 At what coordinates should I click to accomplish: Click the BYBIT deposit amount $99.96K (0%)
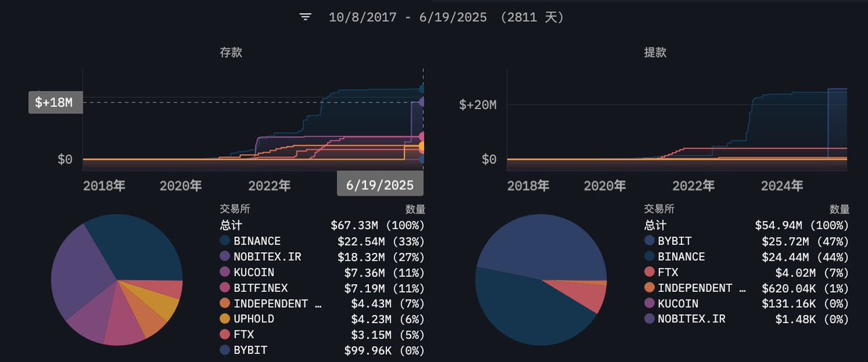point(384,350)
